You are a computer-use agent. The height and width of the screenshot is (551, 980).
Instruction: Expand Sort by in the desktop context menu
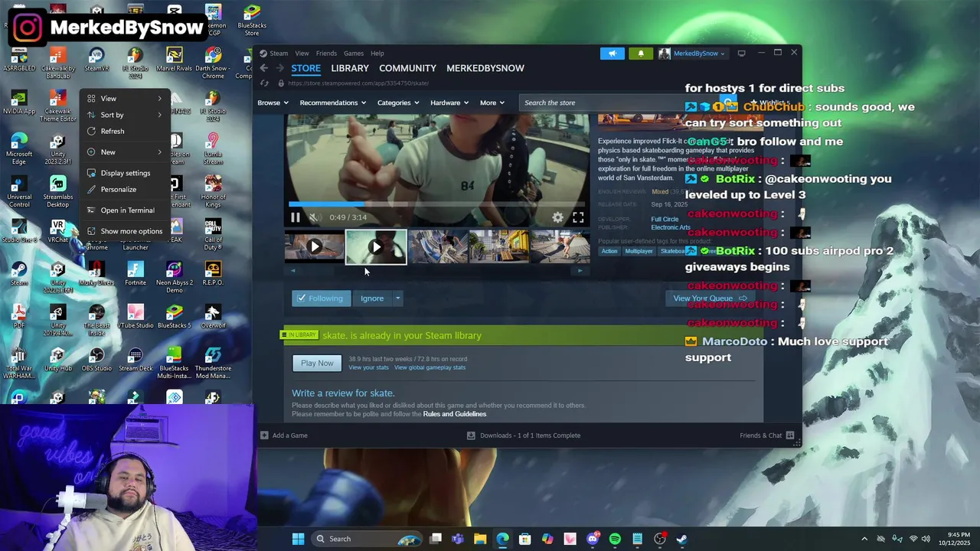(125, 115)
